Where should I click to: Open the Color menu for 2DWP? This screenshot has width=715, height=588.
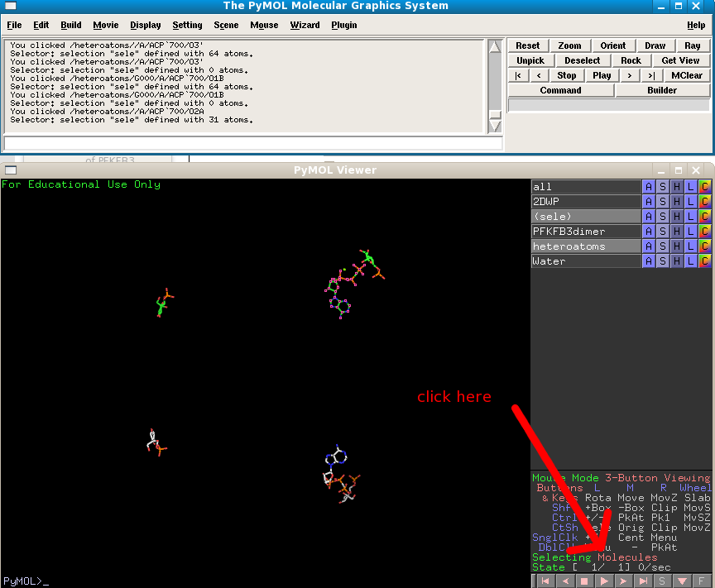[x=705, y=202]
